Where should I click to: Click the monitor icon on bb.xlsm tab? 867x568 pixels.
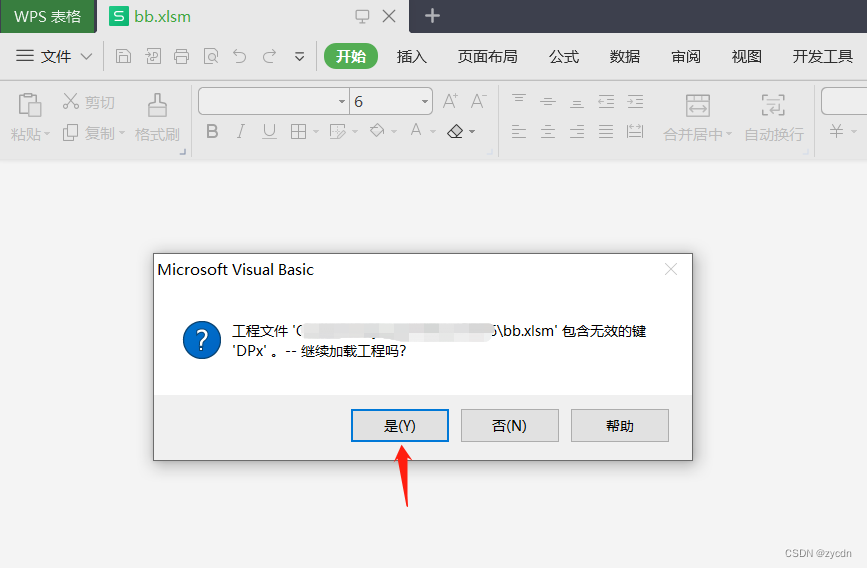pos(362,17)
